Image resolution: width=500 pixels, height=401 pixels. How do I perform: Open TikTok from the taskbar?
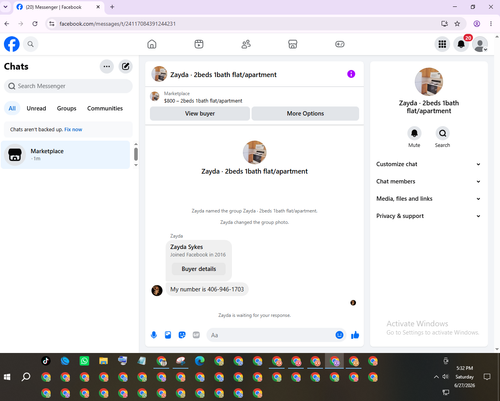click(x=46, y=361)
